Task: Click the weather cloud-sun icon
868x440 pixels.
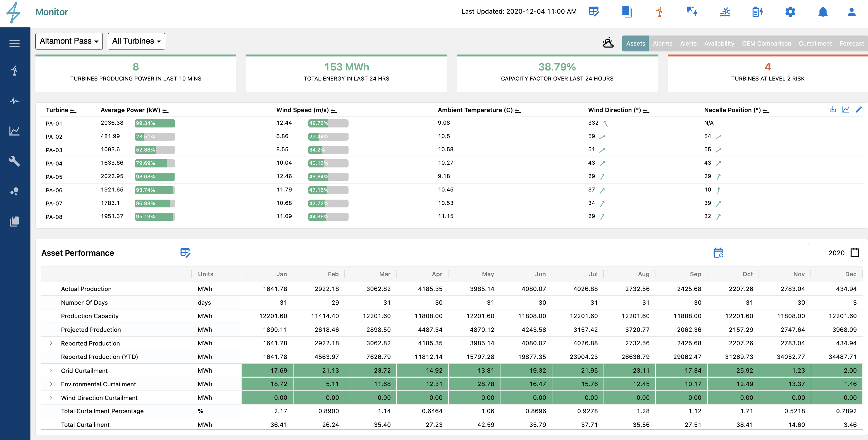Action: click(608, 43)
